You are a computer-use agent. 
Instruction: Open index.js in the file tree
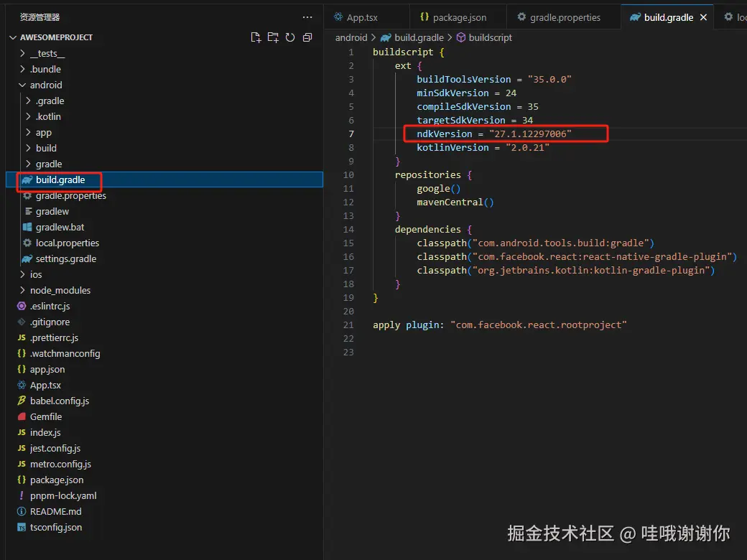(x=164, y=433)
